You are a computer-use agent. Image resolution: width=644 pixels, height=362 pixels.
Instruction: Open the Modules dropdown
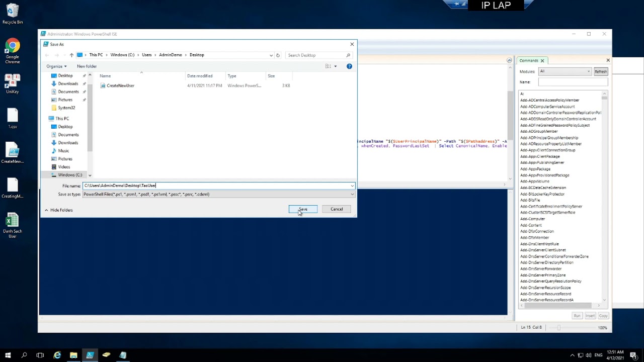coord(565,71)
